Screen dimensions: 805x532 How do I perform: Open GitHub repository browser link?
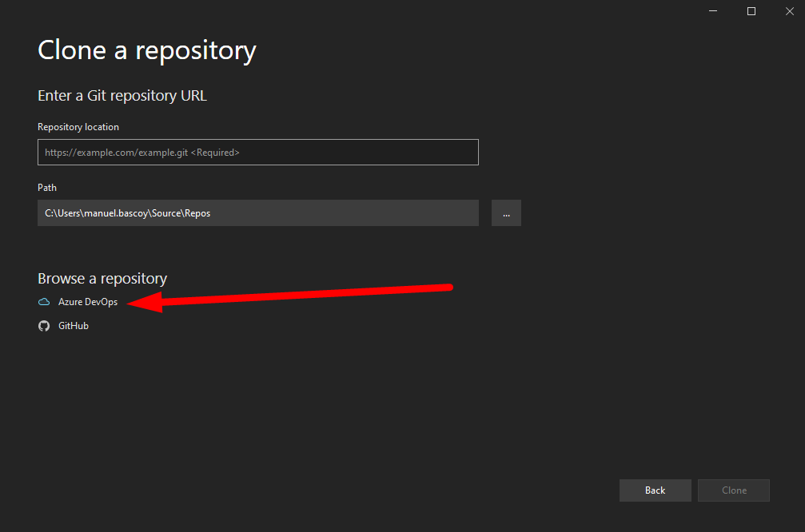74,326
